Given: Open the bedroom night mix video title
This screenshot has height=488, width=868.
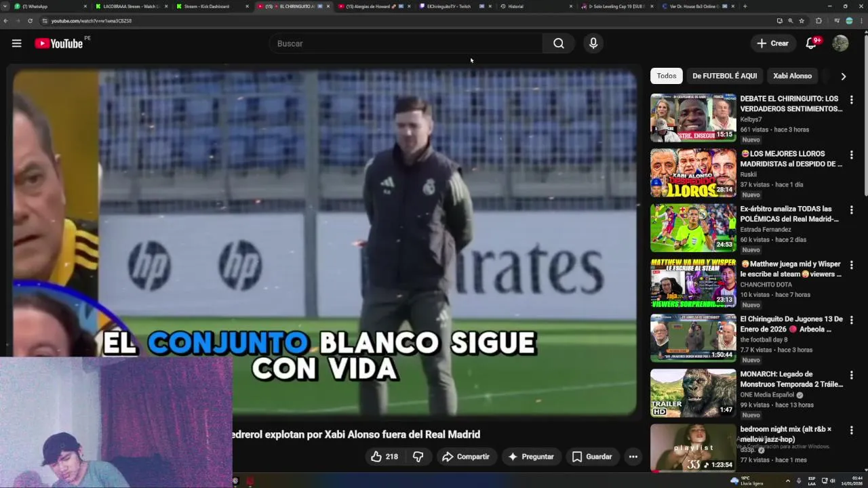Looking at the screenshot, I should (786, 434).
